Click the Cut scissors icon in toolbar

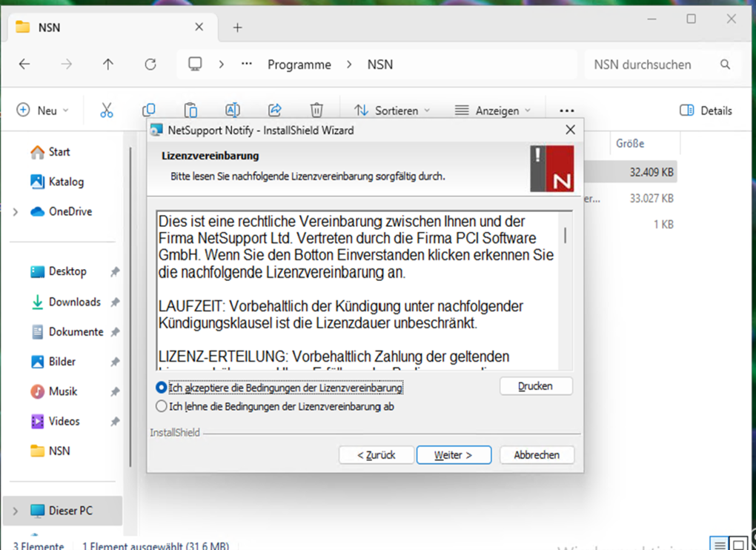point(107,110)
